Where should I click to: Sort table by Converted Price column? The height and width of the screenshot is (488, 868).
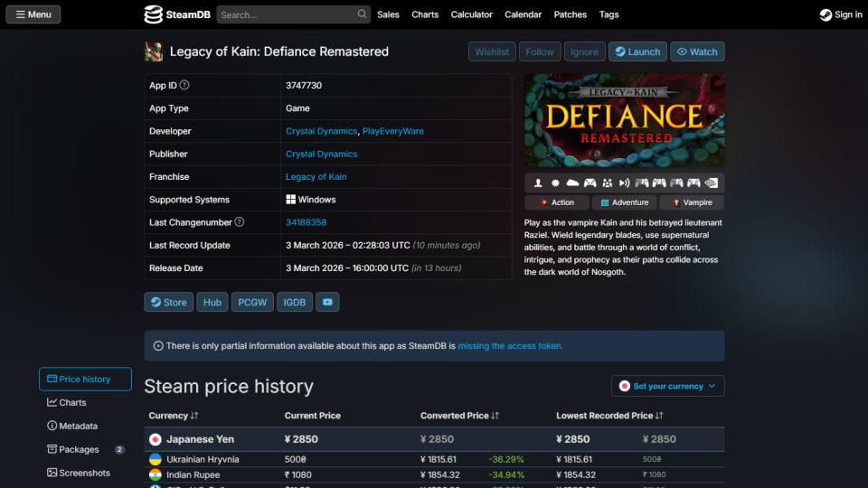click(x=459, y=416)
